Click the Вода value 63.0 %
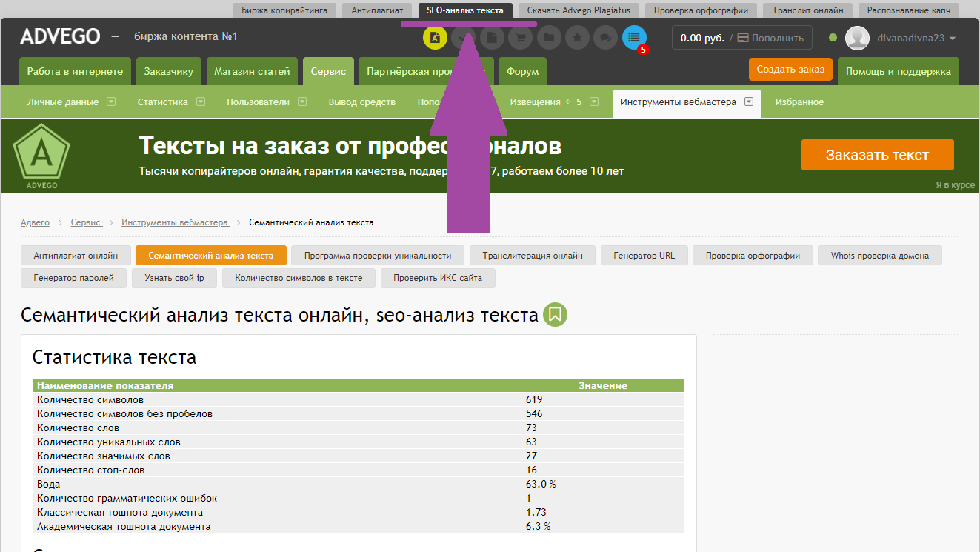The image size is (980, 552). point(541,484)
